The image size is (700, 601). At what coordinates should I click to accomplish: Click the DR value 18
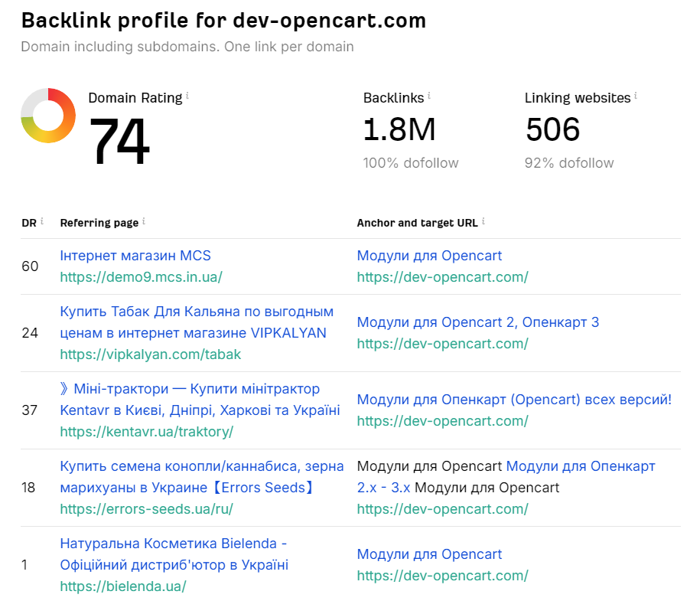[28, 488]
